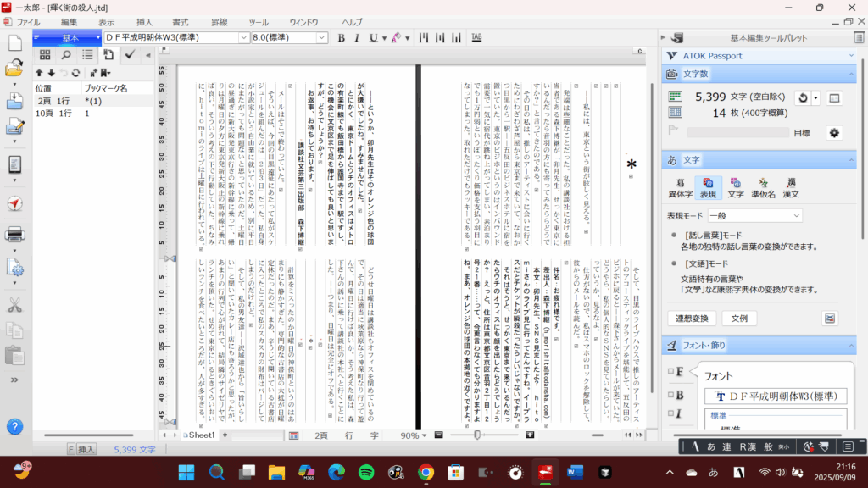868x488 pixels.
Task: Click the print icon in left toolbar
Action: 14,233
